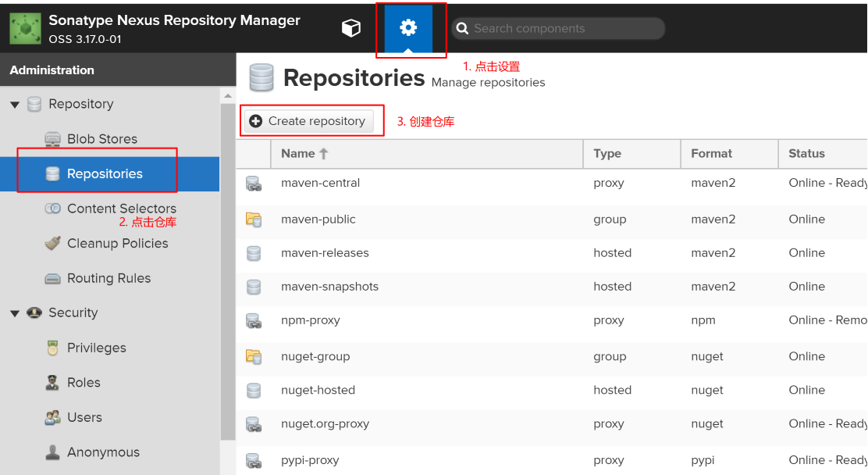The height and width of the screenshot is (475, 868).
Task: Open the pypi-proxy repository name
Action: coord(310,461)
